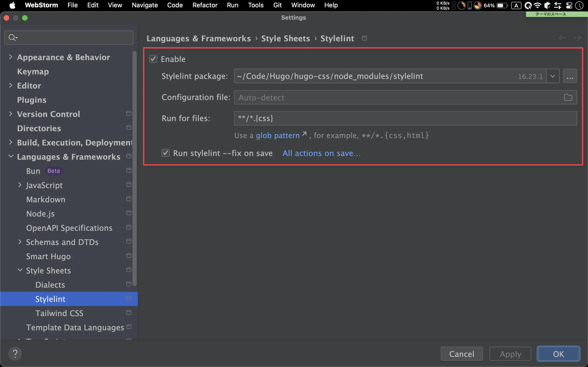588x367 pixels.
Task: Click the browse ellipsis button for Stylelint package
Action: click(x=570, y=76)
